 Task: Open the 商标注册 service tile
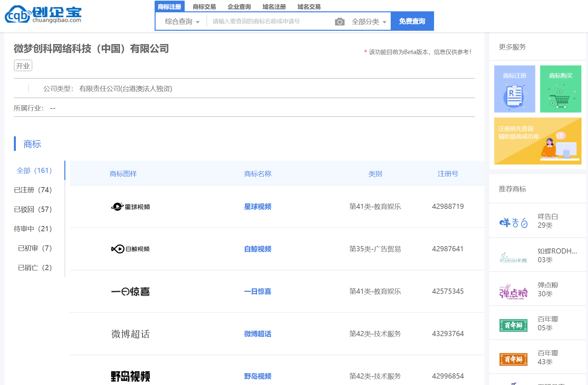[515, 89]
